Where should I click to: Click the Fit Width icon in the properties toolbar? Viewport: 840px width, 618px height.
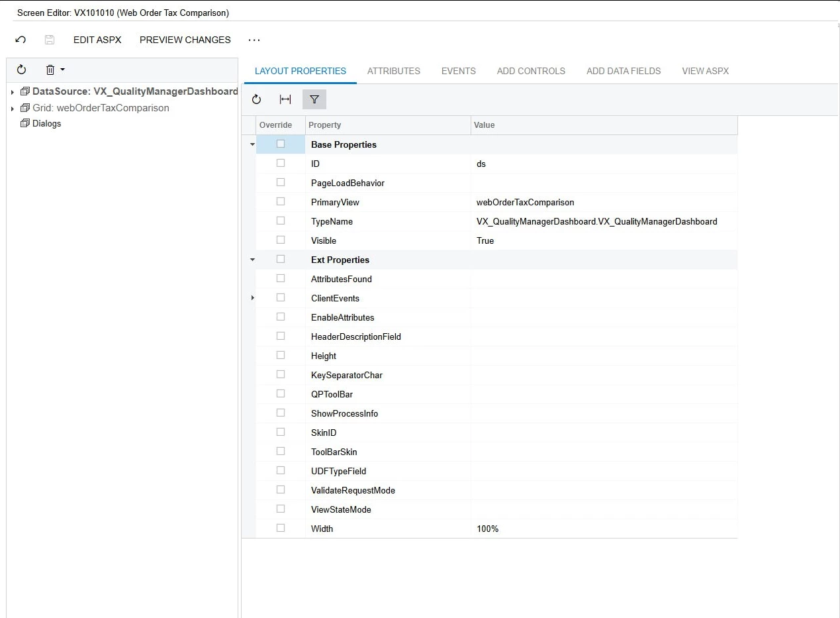coord(285,99)
